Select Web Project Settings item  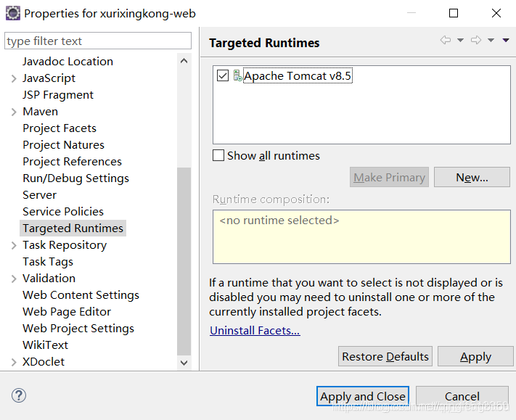tap(78, 329)
